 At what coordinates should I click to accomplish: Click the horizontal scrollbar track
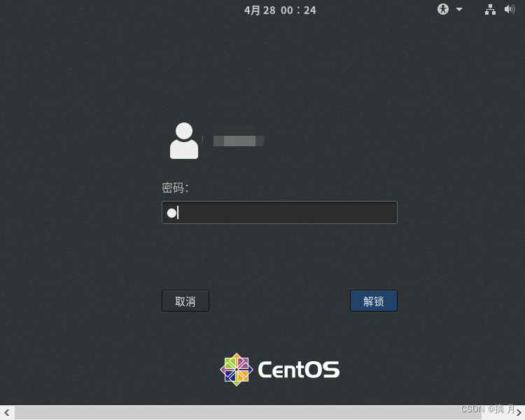click(x=248, y=412)
